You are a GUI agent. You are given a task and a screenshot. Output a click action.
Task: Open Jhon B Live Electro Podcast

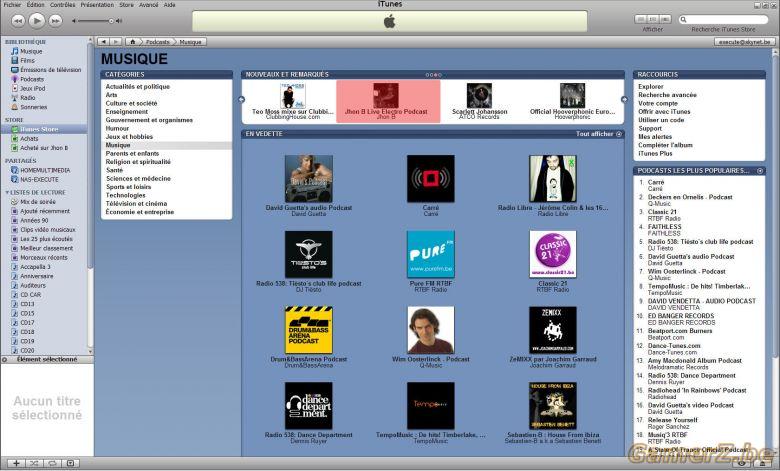coord(386,101)
